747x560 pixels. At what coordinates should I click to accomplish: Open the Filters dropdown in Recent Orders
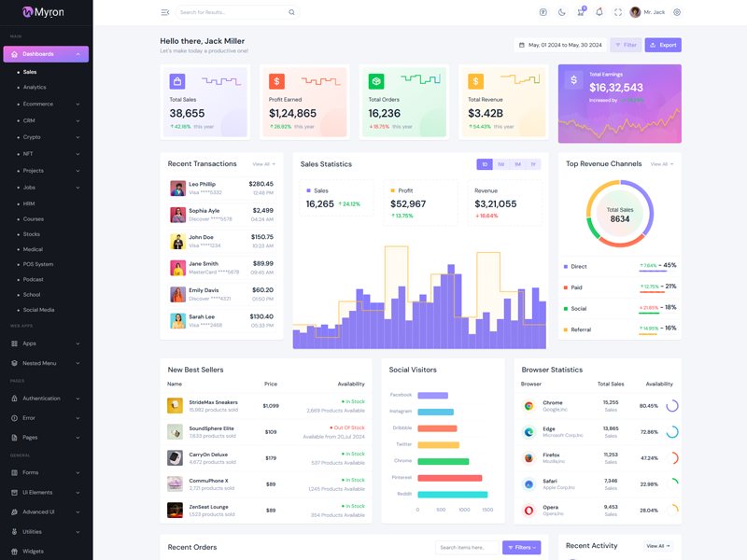[521, 547]
